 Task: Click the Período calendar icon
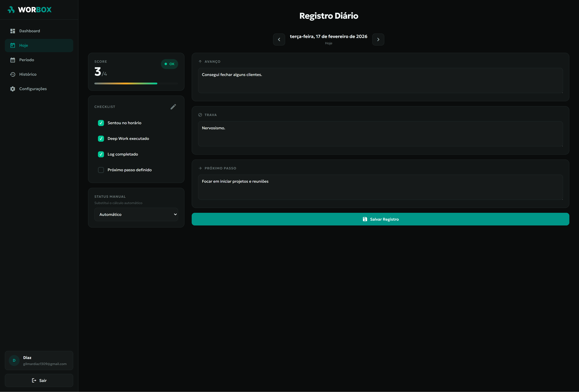[x=13, y=60]
